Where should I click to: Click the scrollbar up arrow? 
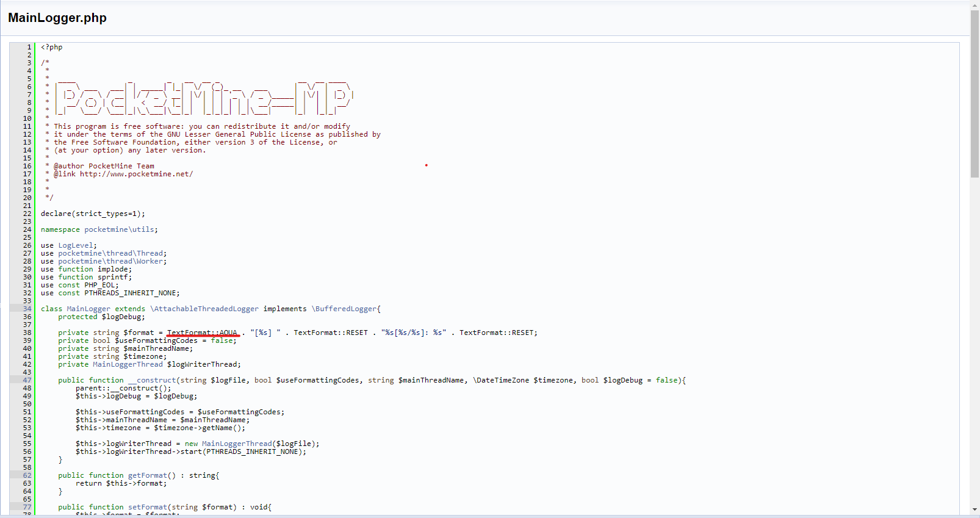[975, 5]
